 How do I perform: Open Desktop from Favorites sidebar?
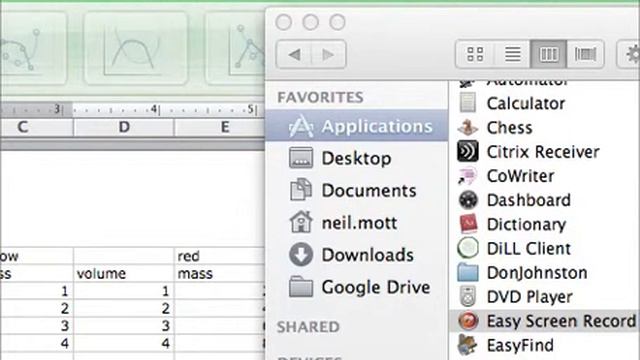pos(356,158)
